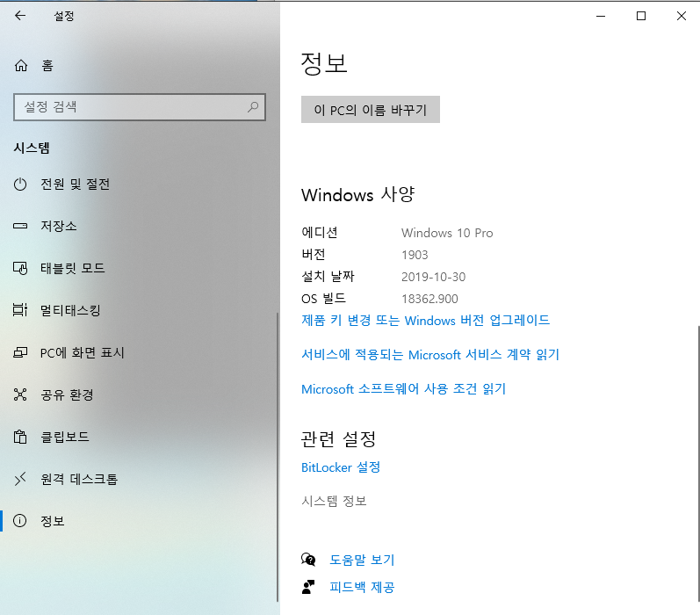Screen dimensions: 700x615
Task: Click the 버전 label
Action: [x=314, y=255]
